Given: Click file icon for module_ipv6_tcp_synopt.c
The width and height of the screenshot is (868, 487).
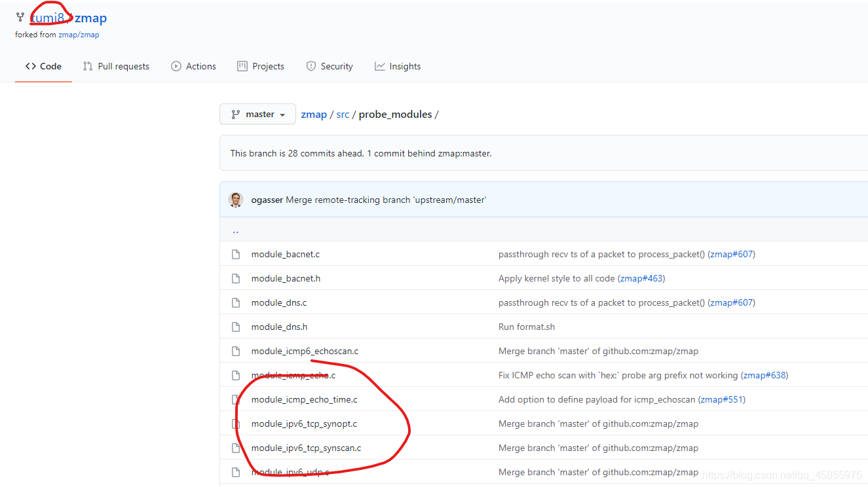Looking at the screenshot, I should click(x=236, y=424).
